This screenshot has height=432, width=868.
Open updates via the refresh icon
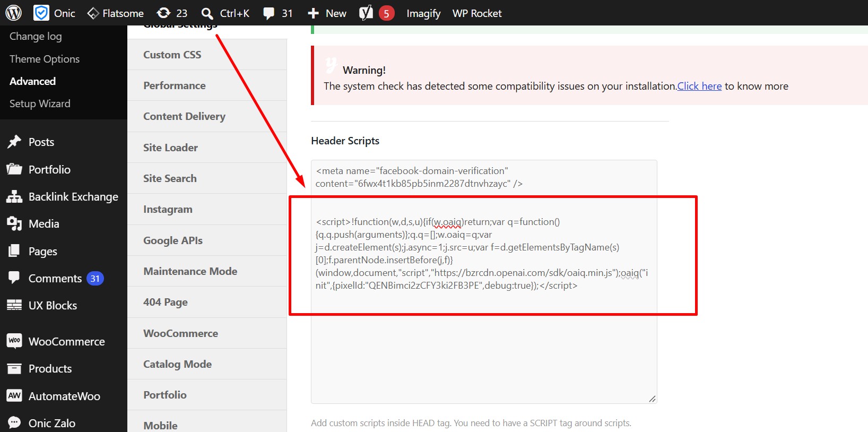pyautogui.click(x=164, y=13)
